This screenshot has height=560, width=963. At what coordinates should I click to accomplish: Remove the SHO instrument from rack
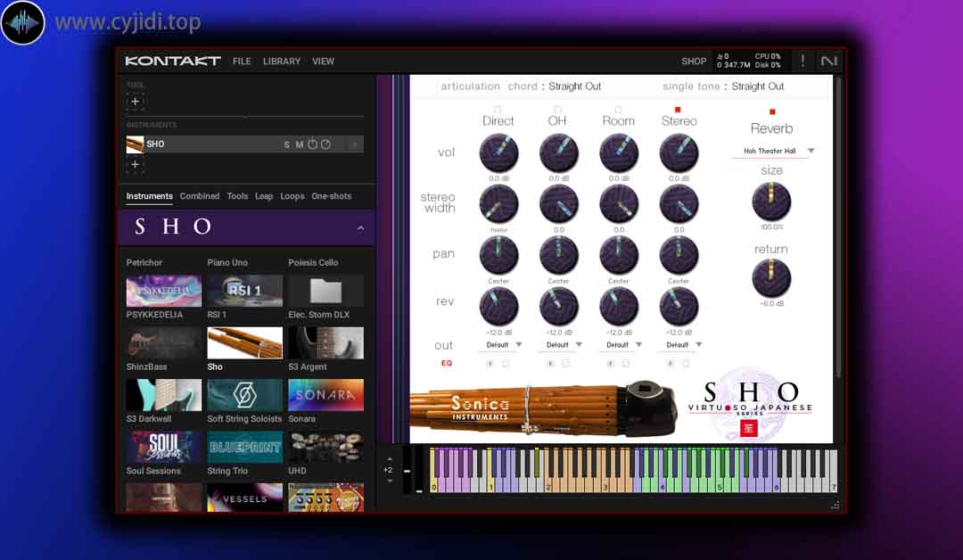coord(354,144)
